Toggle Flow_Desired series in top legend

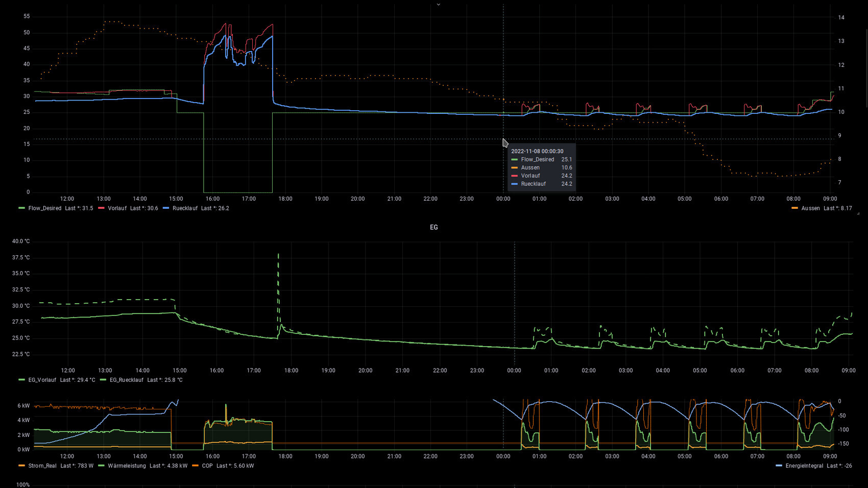point(44,208)
